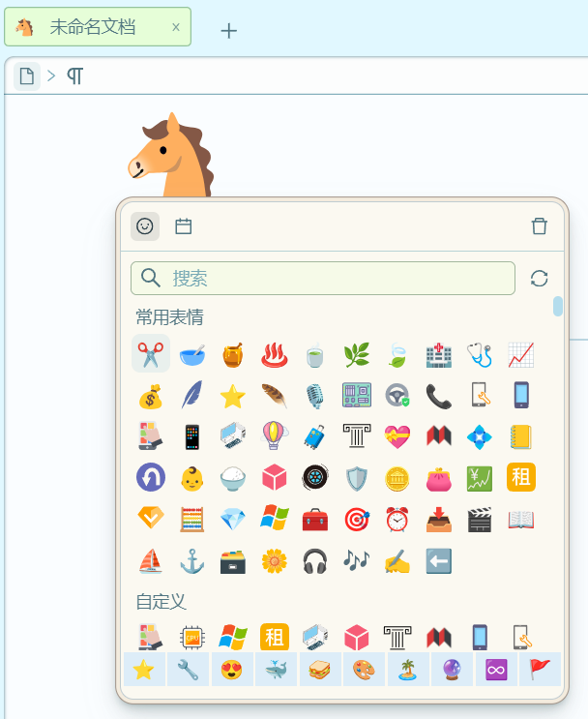This screenshot has width=588, height=719.
Task: Click the emoji panel scrollbar thumb
Action: point(558,307)
